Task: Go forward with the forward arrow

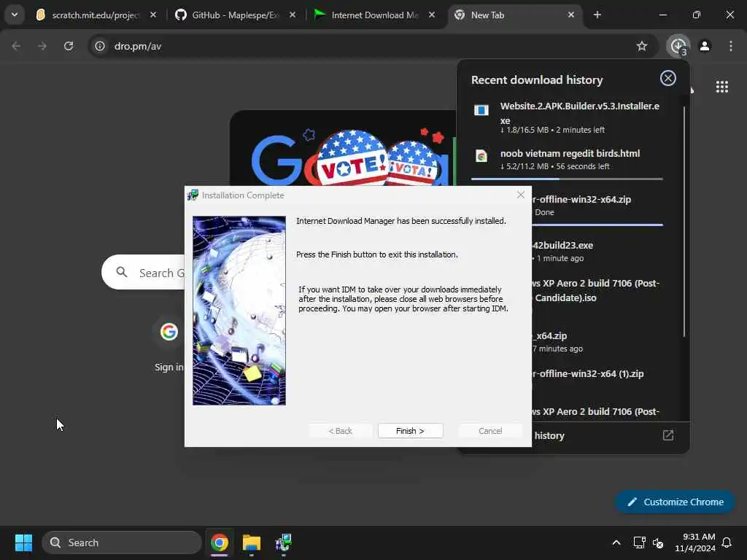Action: pyautogui.click(x=42, y=46)
